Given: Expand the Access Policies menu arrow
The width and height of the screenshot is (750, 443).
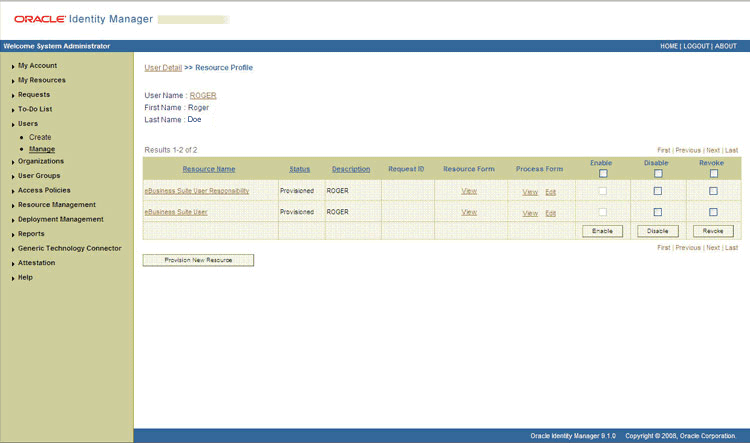Looking at the screenshot, I should click(13, 191).
